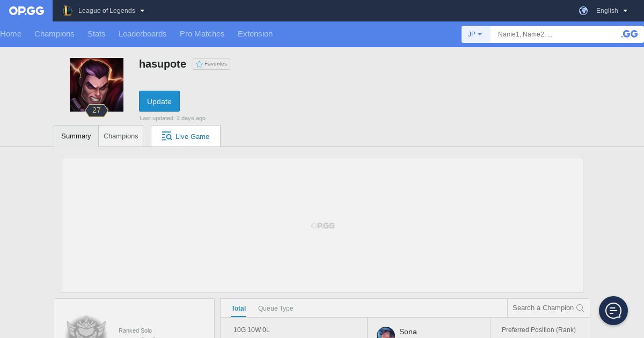Click the "10G 10W 0L" record text
644x338 pixels.
252,330
